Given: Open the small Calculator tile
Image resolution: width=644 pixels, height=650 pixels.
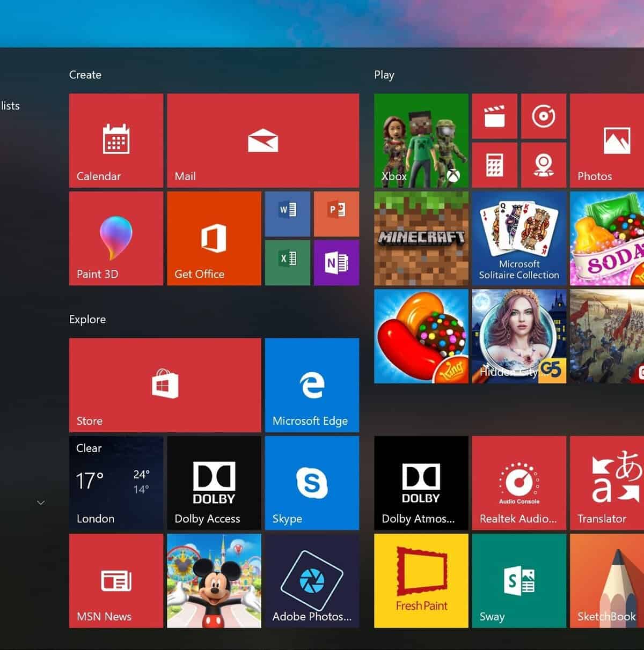Looking at the screenshot, I should point(494,165).
